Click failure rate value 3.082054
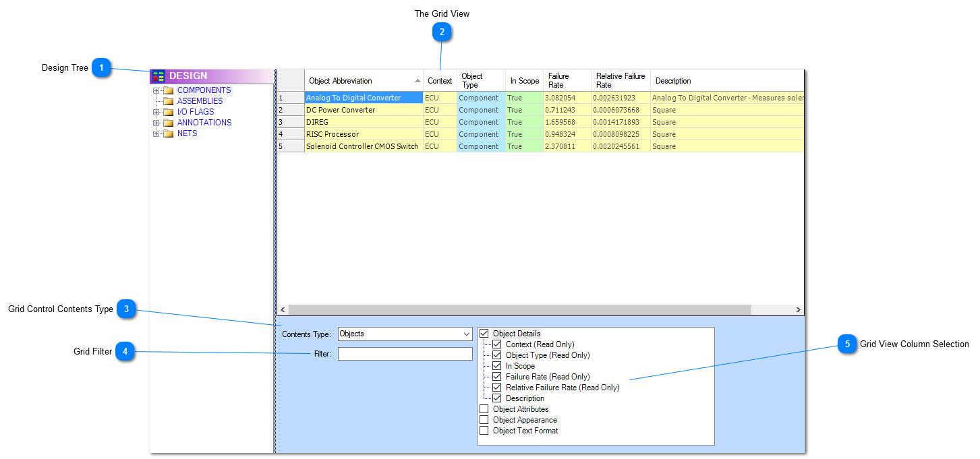Image resolution: width=980 pixels, height=459 pixels. click(x=567, y=98)
